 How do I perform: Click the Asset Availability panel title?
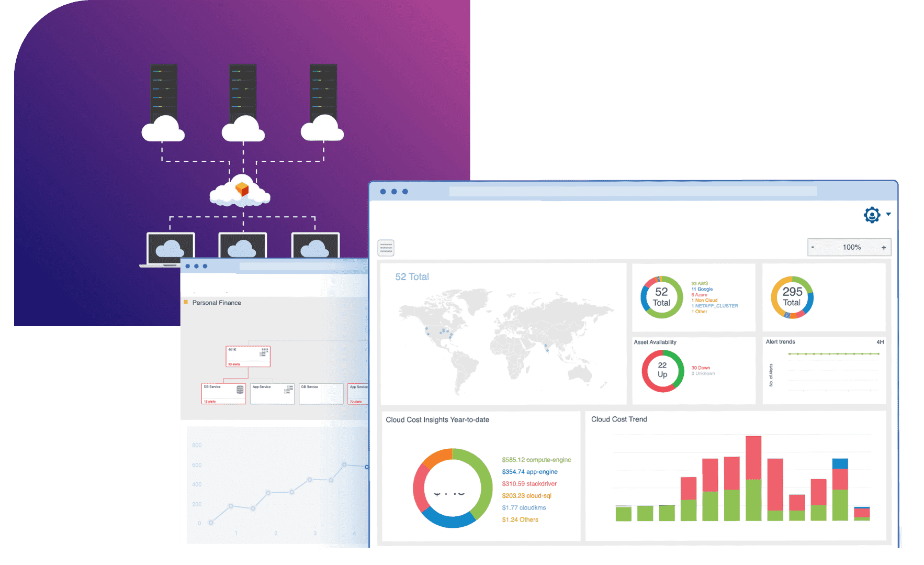[655, 342]
